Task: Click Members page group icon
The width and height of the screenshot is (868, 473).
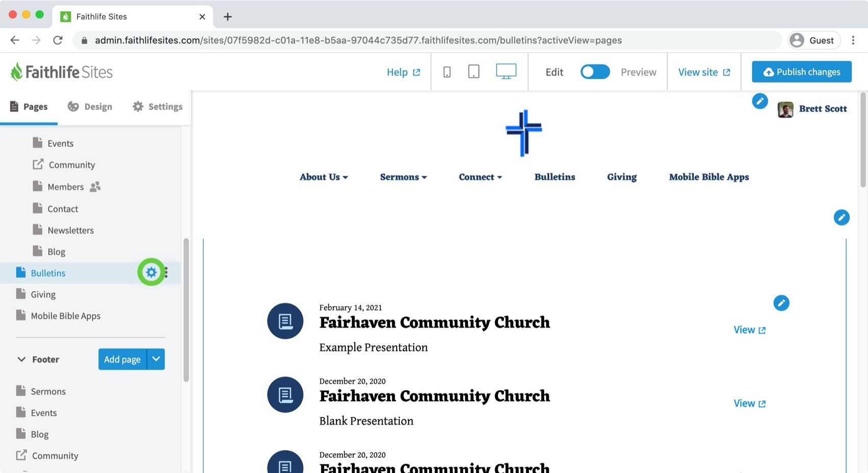Action: (x=95, y=187)
